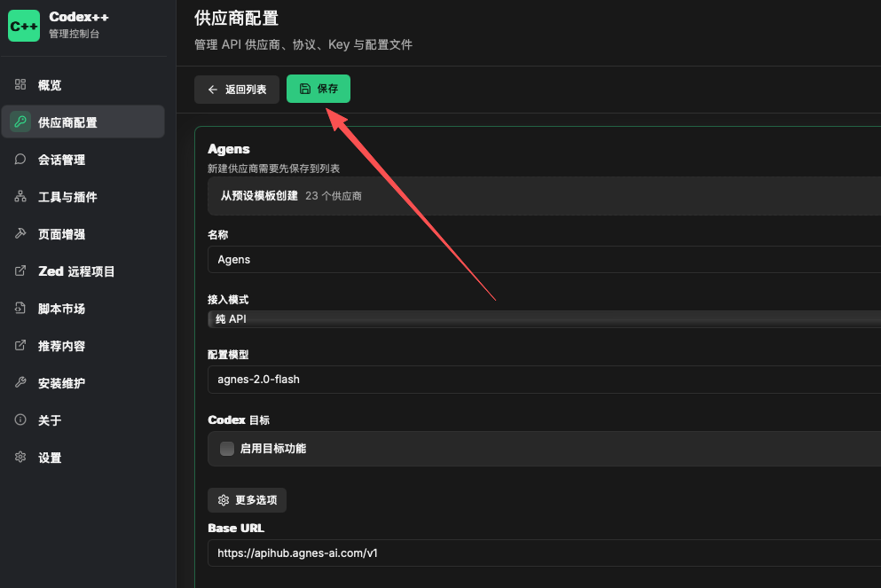
Task: Select 供应商配置 in the sidebar
Action: coord(83,122)
